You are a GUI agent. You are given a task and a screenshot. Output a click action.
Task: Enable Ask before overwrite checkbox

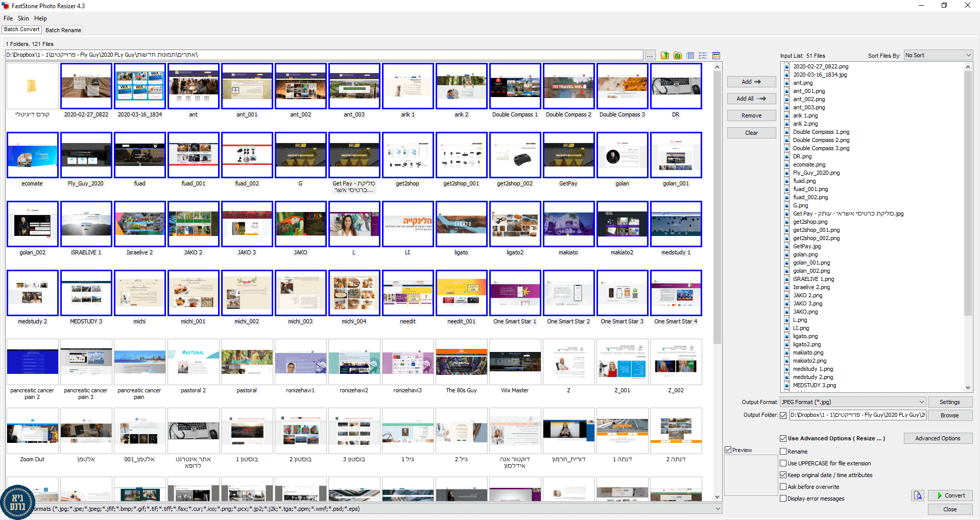point(783,487)
